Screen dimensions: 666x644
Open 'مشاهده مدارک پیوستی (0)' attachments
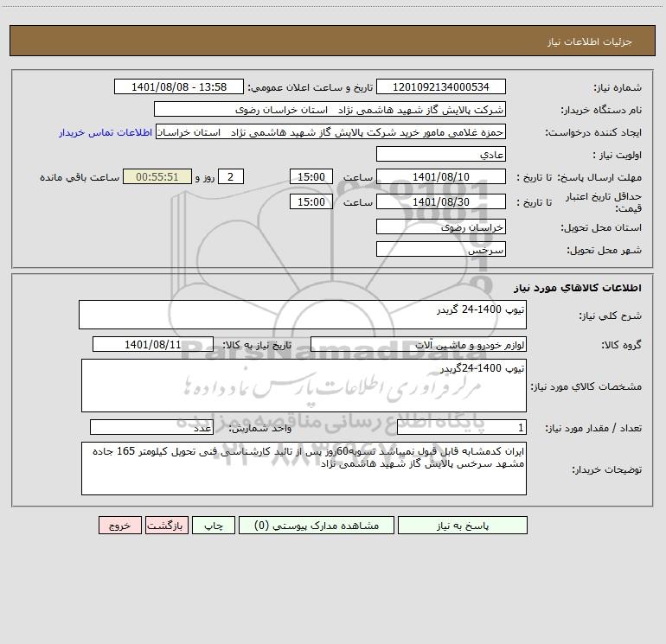317,526
